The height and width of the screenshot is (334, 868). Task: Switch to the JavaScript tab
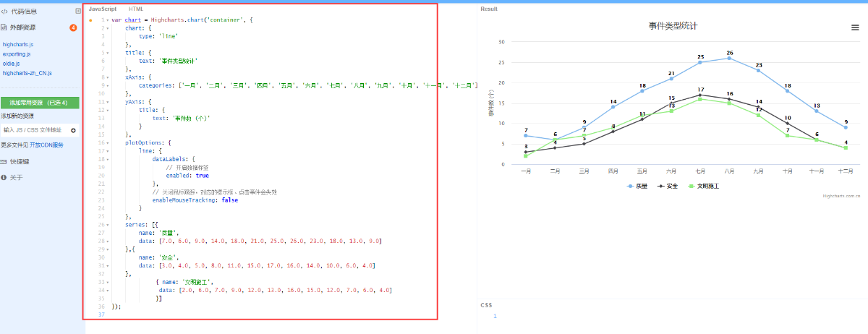coord(102,9)
